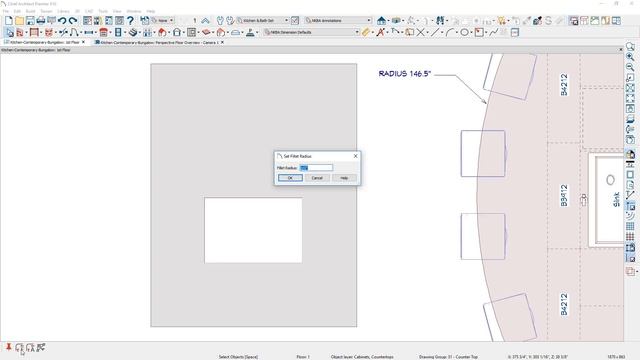Open the File menu
This screenshot has height=360, width=640.
(6, 11)
